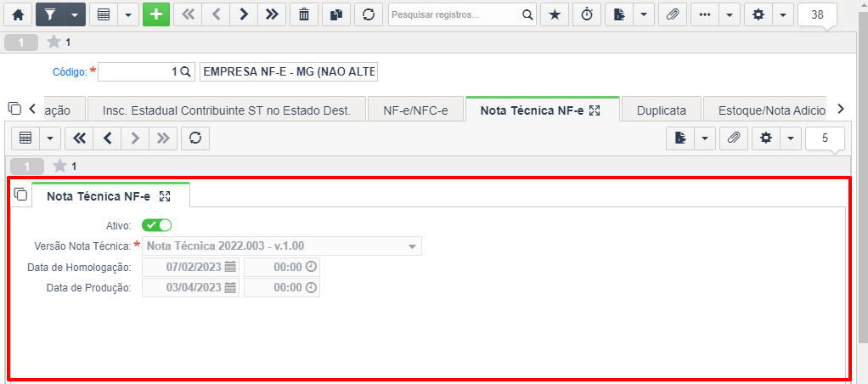Open calendar for Data de Homologação
The height and width of the screenshot is (384, 868).
coord(230,267)
